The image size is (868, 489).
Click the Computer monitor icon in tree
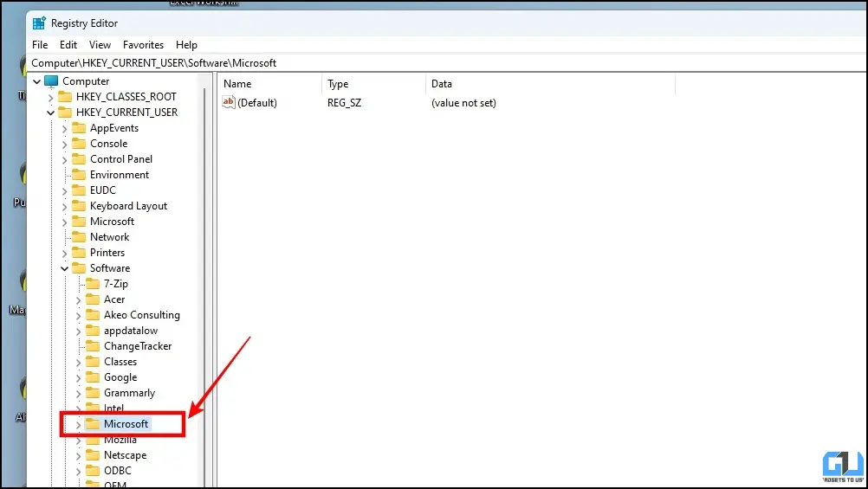(51, 81)
